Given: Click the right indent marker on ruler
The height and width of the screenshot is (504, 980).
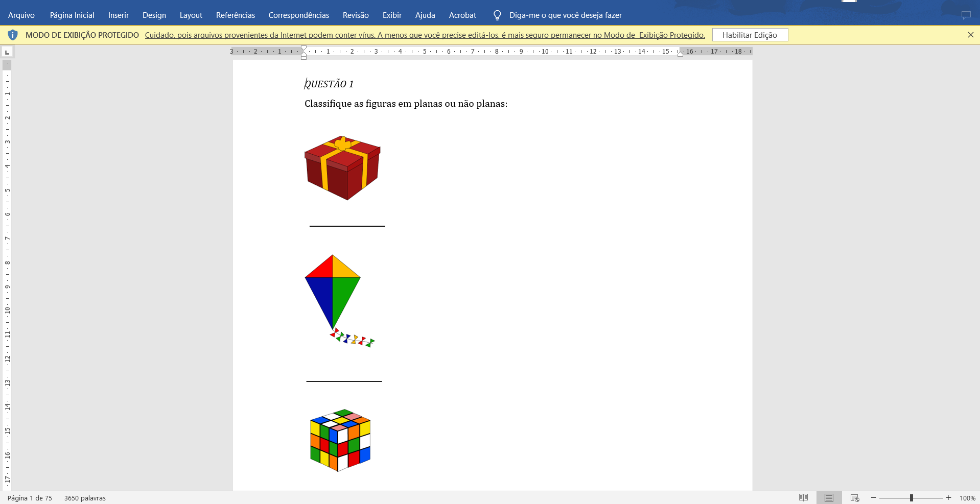Looking at the screenshot, I should (x=680, y=54).
